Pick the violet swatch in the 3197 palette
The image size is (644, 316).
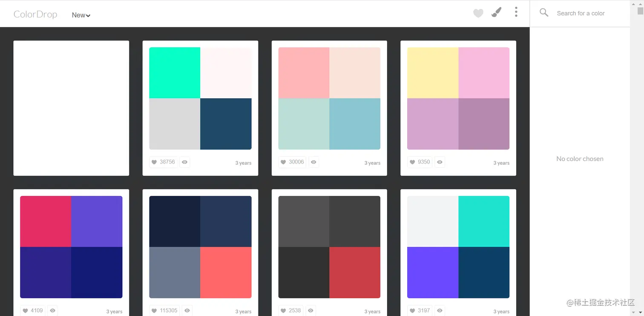433,273
